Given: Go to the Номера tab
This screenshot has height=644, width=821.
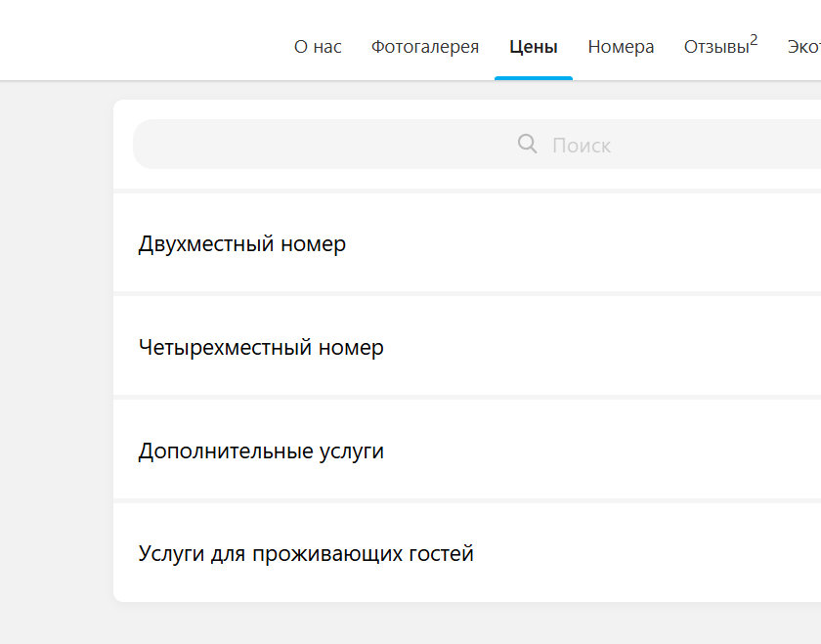Looking at the screenshot, I should [x=621, y=47].
